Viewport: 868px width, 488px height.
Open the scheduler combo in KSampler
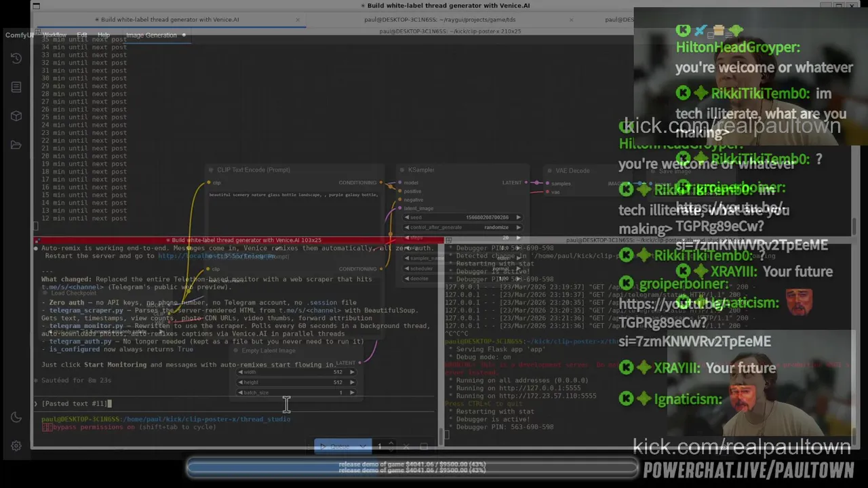(x=463, y=268)
